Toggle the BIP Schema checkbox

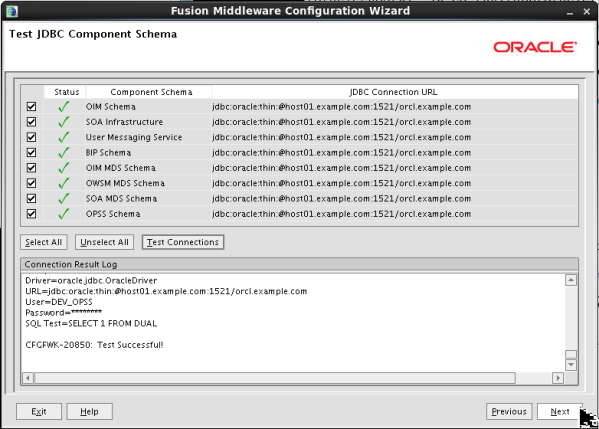pyautogui.click(x=31, y=152)
